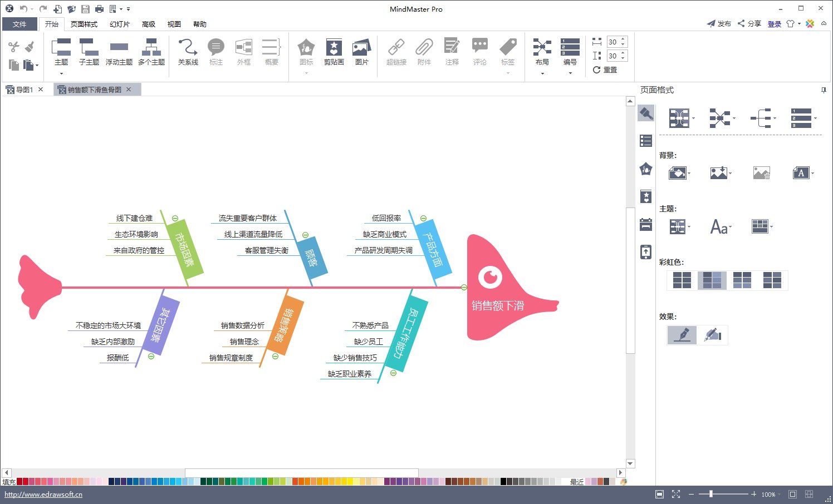This screenshot has width=833, height=504.
Task: Switch to the 页面样式 ribbon tab
Action: 84,24
